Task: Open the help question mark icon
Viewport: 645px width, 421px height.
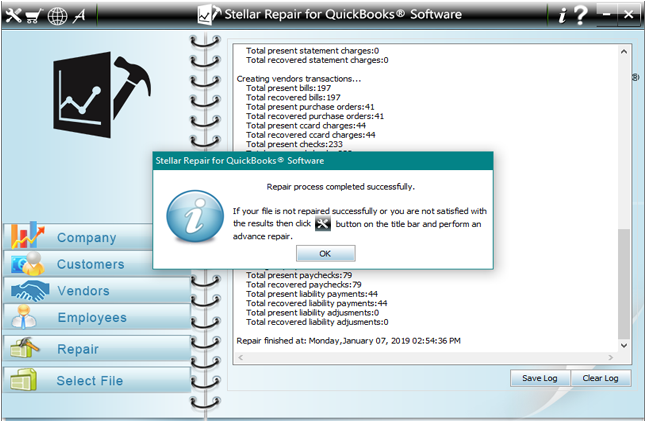Action: pos(580,15)
